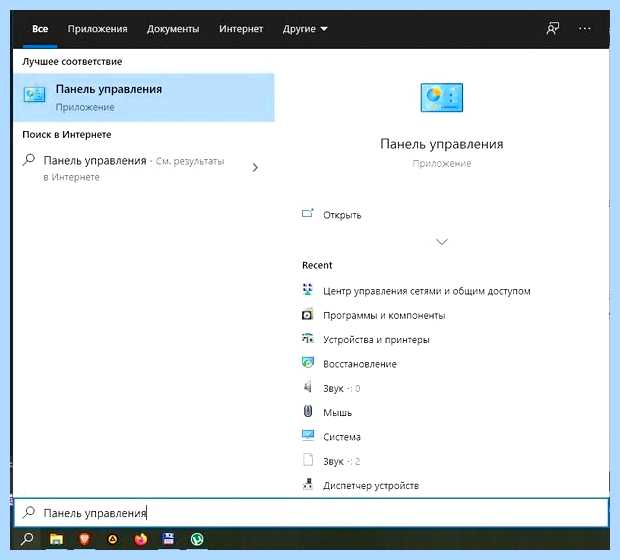Click the Панель управления title in preview pane
The image size is (620, 560).
coord(442,144)
